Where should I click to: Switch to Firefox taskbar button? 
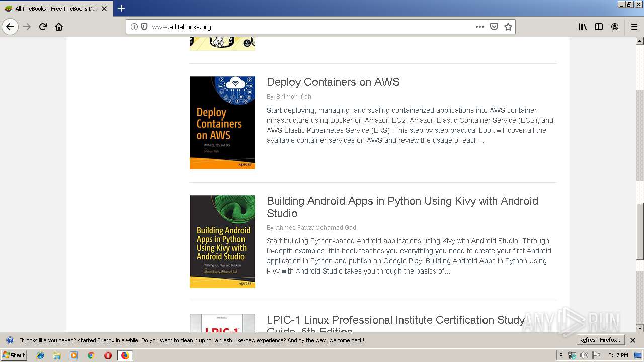tap(125, 355)
